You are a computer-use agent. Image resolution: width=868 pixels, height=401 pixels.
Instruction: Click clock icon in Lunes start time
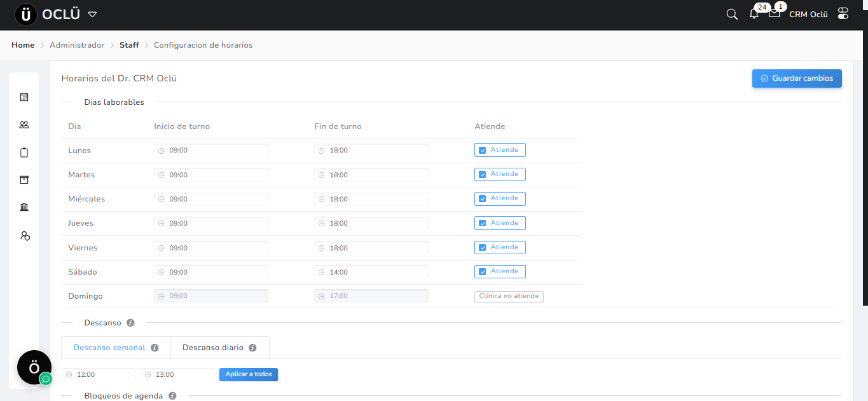pyautogui.click(x=162, y=151)
